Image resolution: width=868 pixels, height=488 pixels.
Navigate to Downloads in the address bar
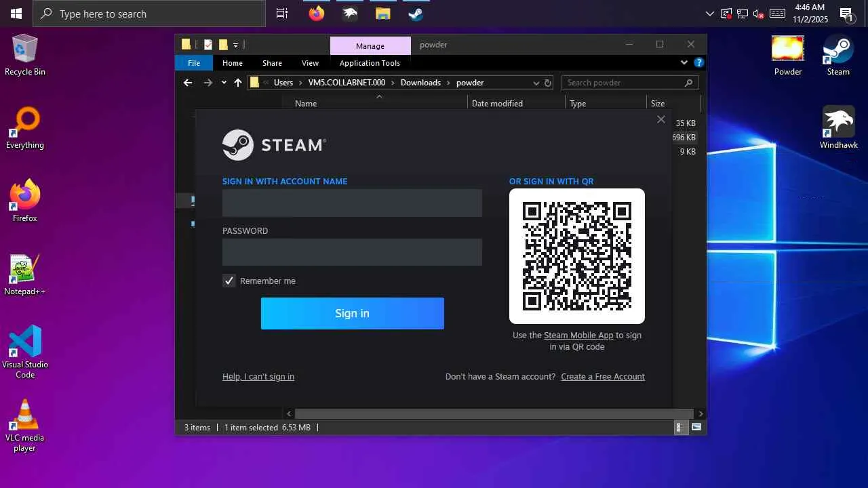[x=420, y=83]
